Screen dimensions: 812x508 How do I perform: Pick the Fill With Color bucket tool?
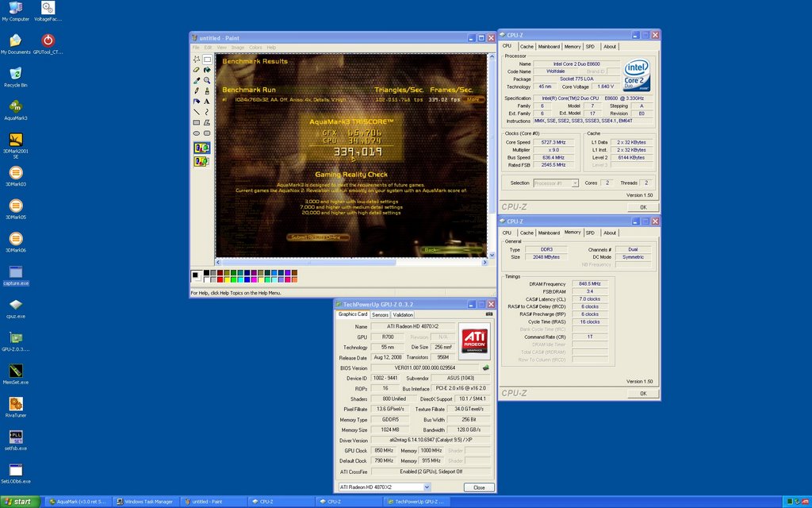(x=207, y=70)
